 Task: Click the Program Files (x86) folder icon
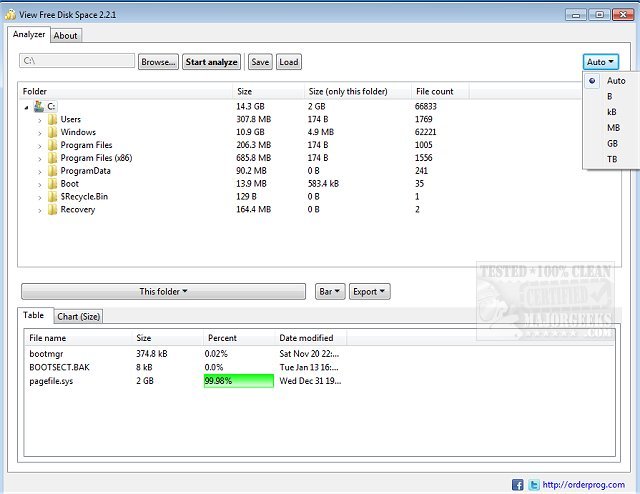(x=52, y=158)
